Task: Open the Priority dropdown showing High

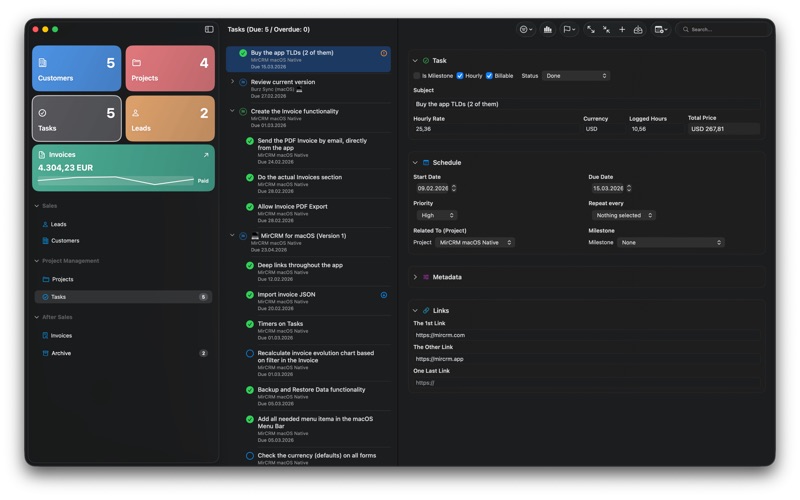Action: (436, 216)
